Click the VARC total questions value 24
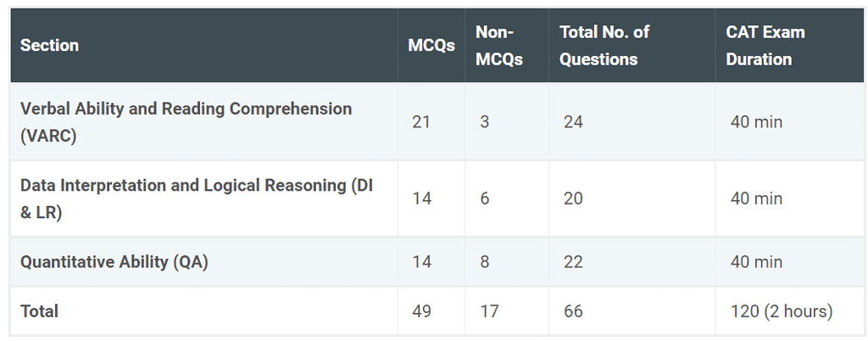The width and height of the screenshot is (868, 341). click(573, 122)
